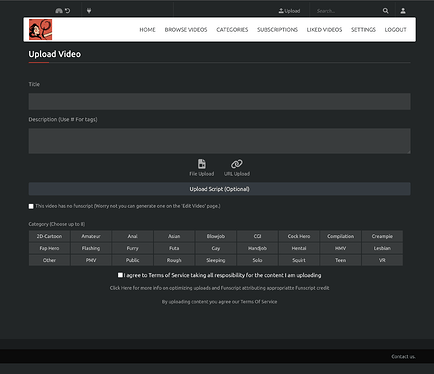Image resolution: width=434 pixels, height=374 pixels.
Task: Click the plug connection icon
Action: [x=89, y=11]
